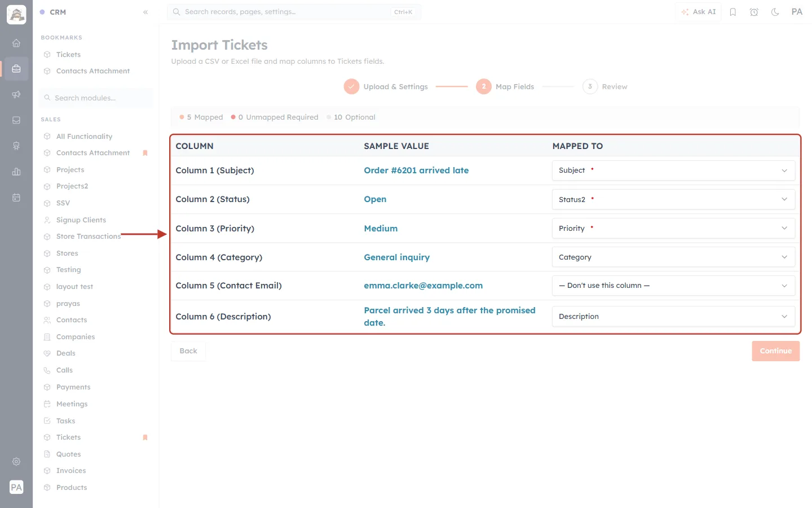The width and height of the screenshot is (812, 508).
Task: Click the app logo at top left
Action: tap(16, 15)
